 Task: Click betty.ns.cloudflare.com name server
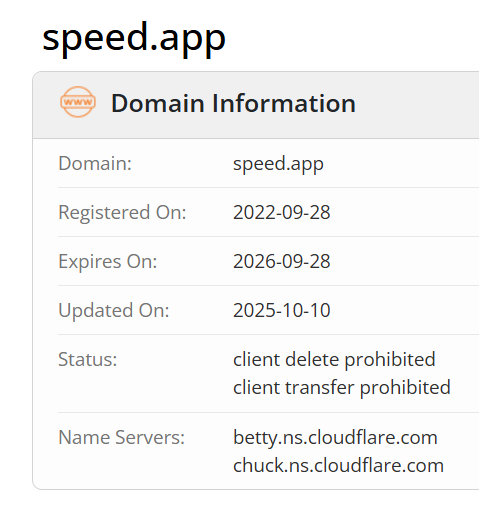pyautogui.click(x=335, y=438)
